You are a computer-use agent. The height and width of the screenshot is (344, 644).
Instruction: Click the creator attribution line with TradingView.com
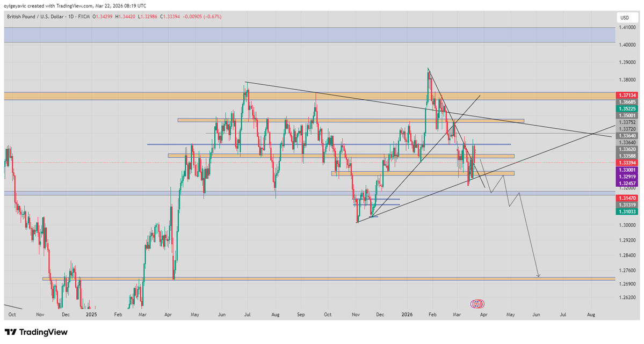(75, 6)
